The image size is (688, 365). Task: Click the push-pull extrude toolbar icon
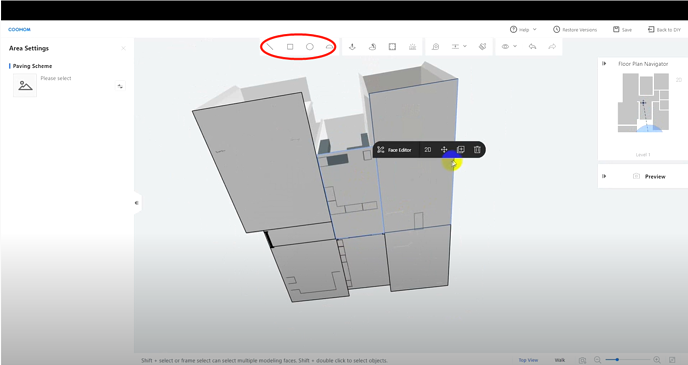click(352, 47)
